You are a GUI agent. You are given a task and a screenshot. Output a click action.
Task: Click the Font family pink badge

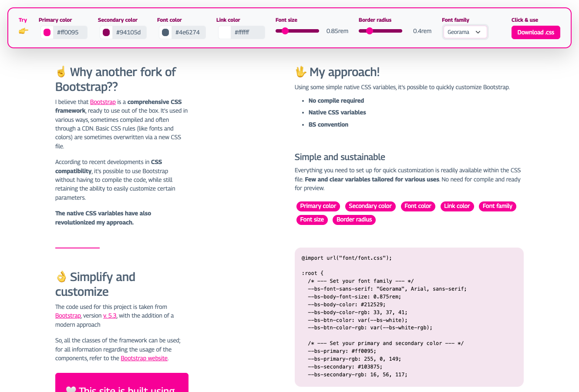498,206
